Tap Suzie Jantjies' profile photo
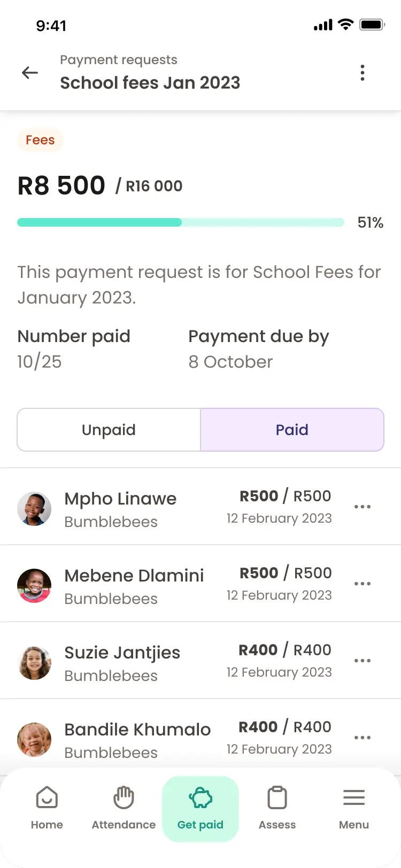Image resolution: width=401 pixels, height=868 pixels. coord(34,663)
